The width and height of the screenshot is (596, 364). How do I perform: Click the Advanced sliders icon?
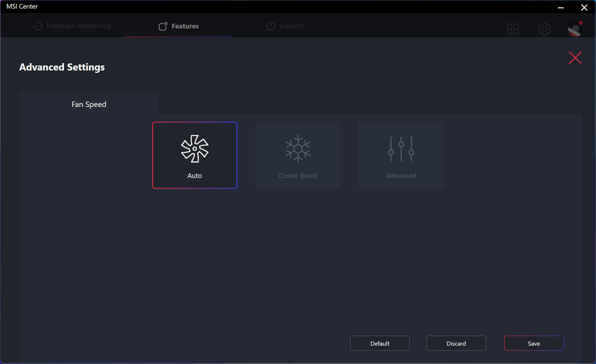point(401,149)
